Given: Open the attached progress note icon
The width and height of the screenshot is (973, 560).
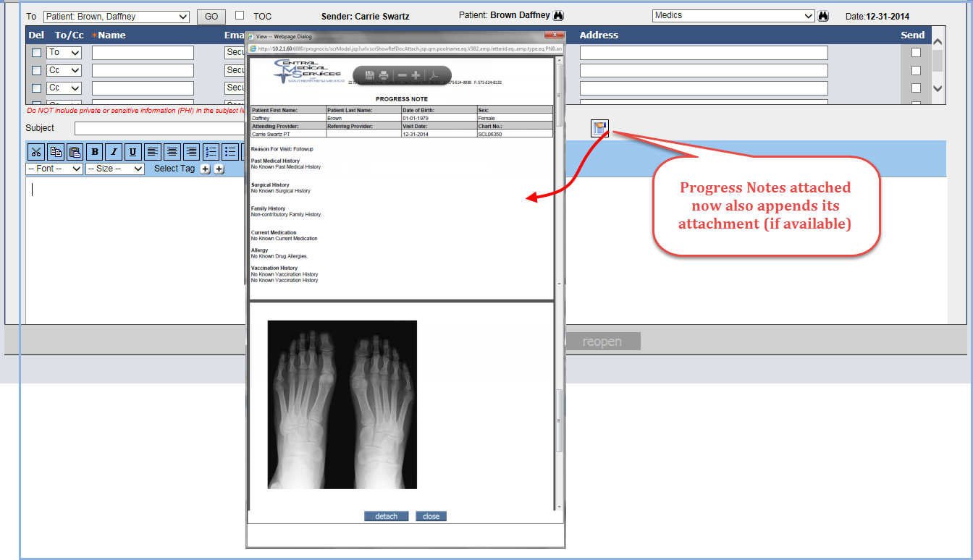Looking at the screenshot, I should coord(600,128).
